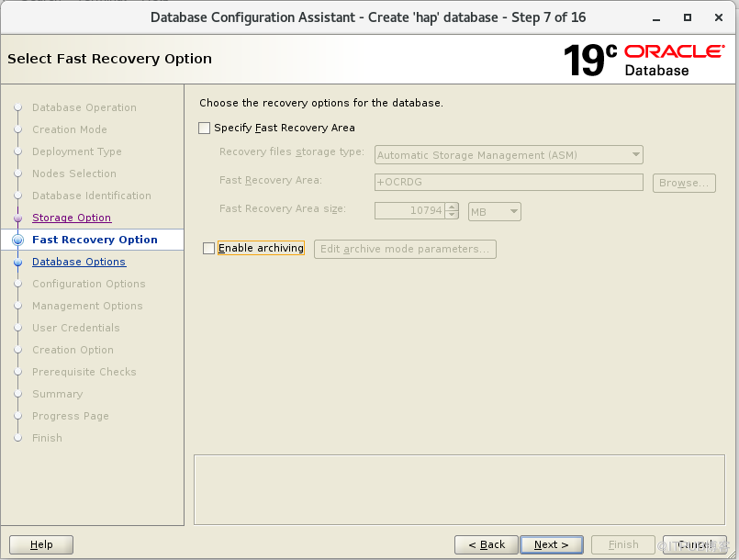The image size is (739, 560).
Task: Click Prerequisite Checks step label
Action: [84, 372]
